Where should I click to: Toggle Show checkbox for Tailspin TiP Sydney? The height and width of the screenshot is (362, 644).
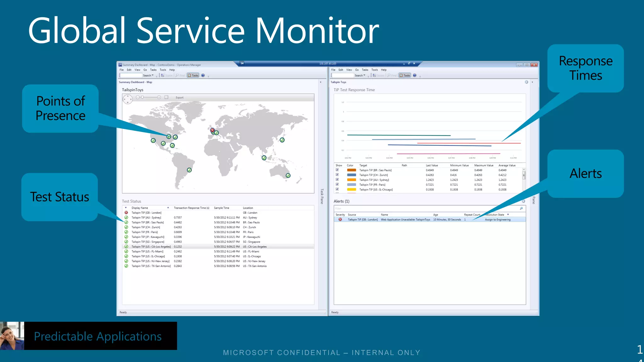tap(337, 180)
